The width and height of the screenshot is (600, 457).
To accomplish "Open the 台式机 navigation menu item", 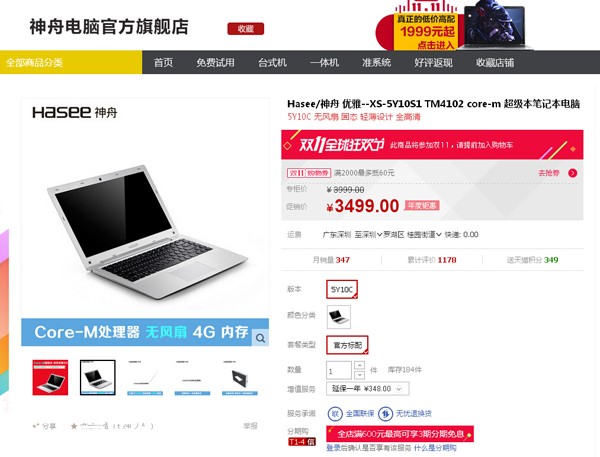I will tap(272, 62).
